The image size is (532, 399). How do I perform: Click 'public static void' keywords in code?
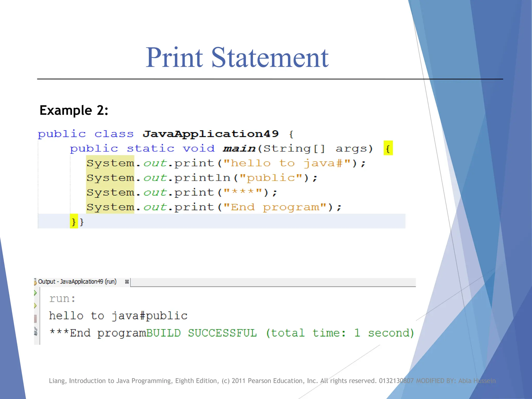coord(142,149)
